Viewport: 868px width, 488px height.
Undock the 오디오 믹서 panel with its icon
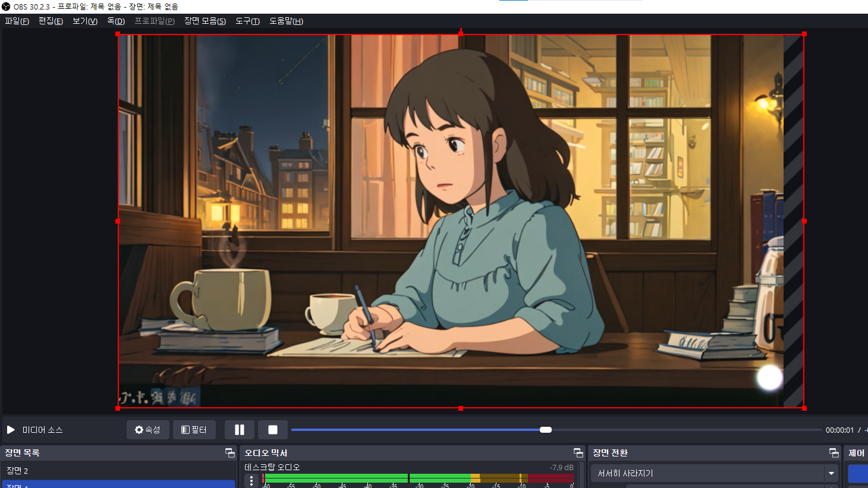[x=578, y=453]
